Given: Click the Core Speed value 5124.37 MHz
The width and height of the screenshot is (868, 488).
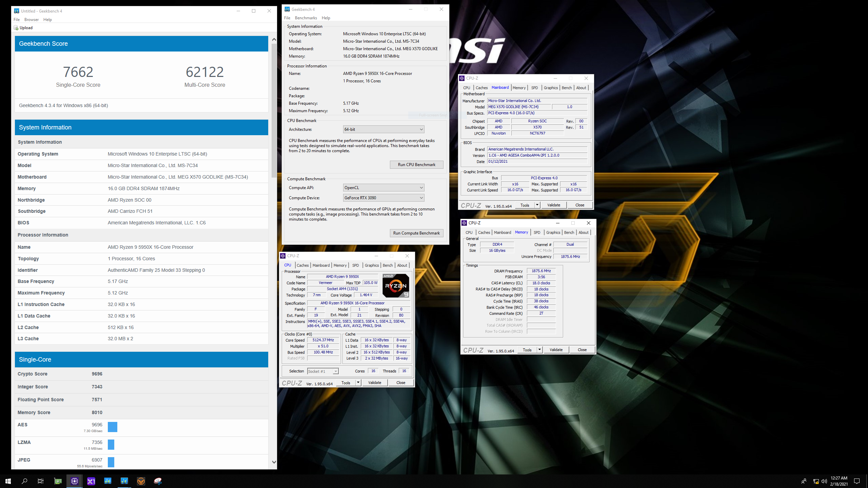Looking at the screenshot, I should [x=323, y=340].
